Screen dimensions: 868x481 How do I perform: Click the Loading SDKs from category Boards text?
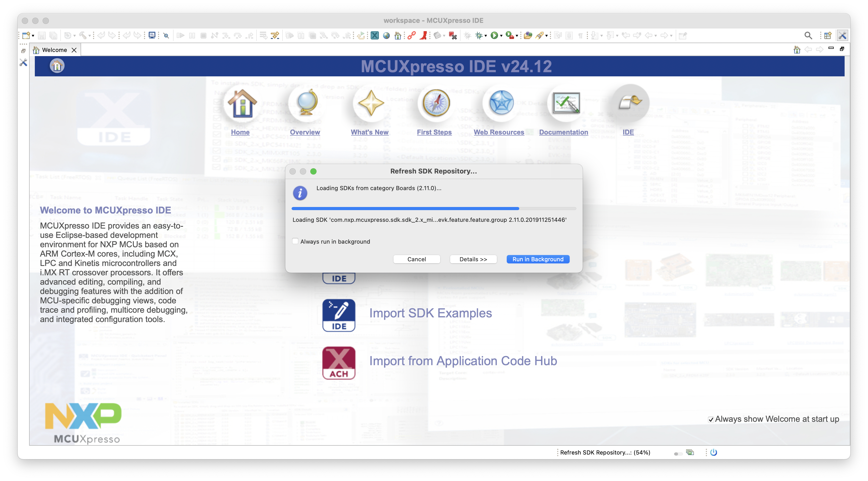tap(379, 188)
